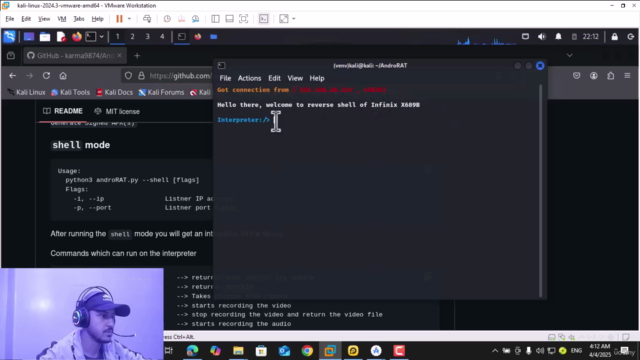
Task: Switch to workspace 2
Action: click(x=132, y=37)
